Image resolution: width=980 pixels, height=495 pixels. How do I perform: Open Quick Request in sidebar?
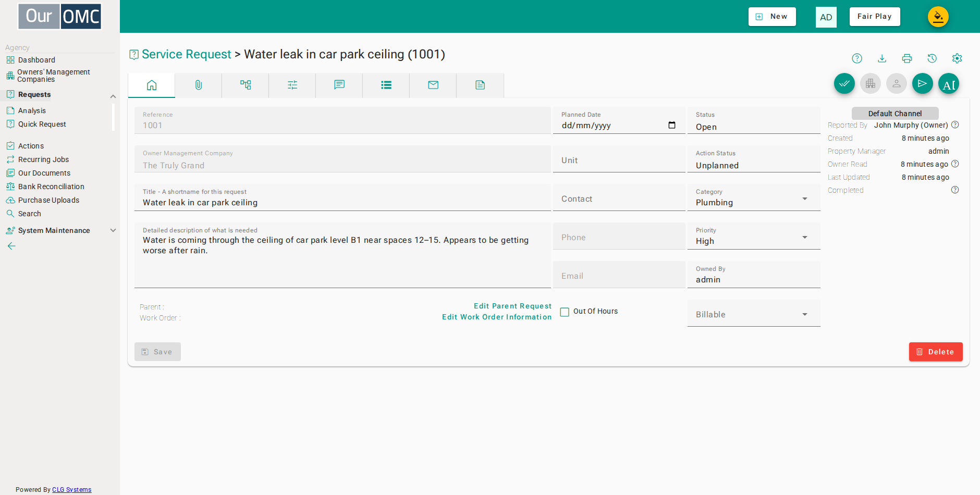pyautogui.click(x=42, y=124)
